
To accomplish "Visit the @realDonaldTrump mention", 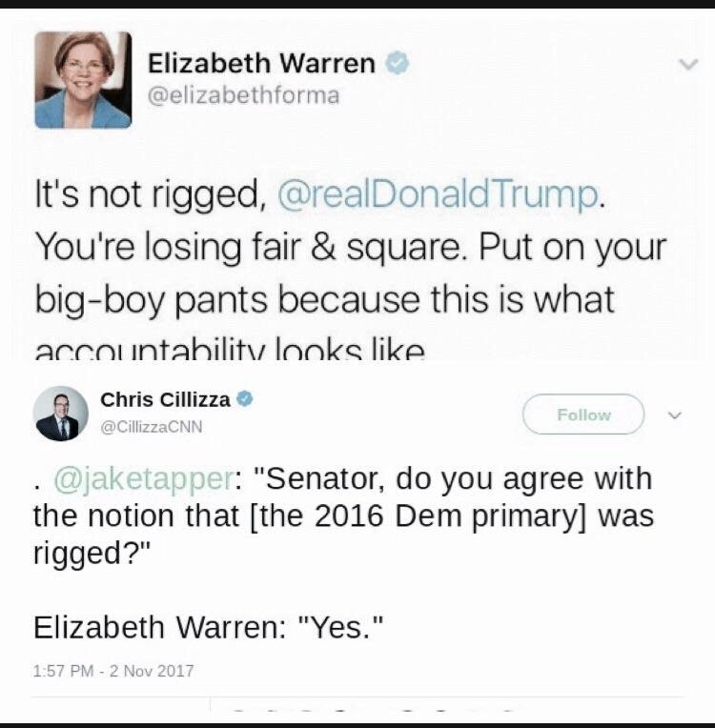I will [439, 195].
